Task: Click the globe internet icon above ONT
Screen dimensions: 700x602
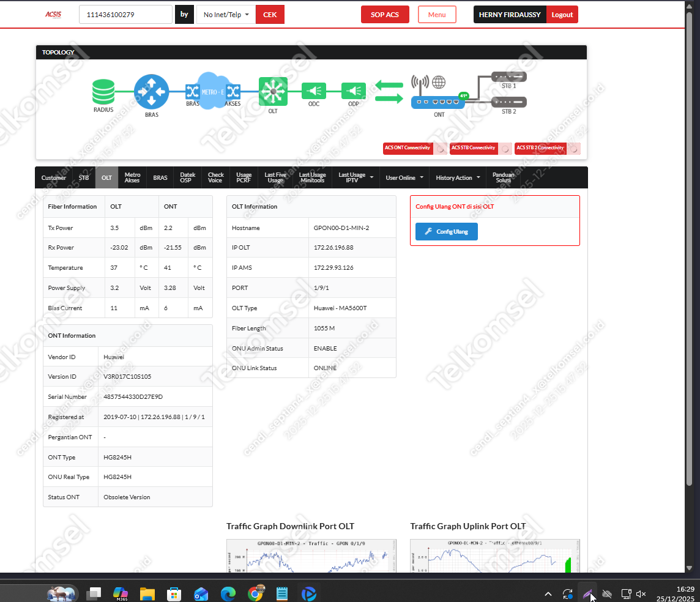Action: (439, 82)
